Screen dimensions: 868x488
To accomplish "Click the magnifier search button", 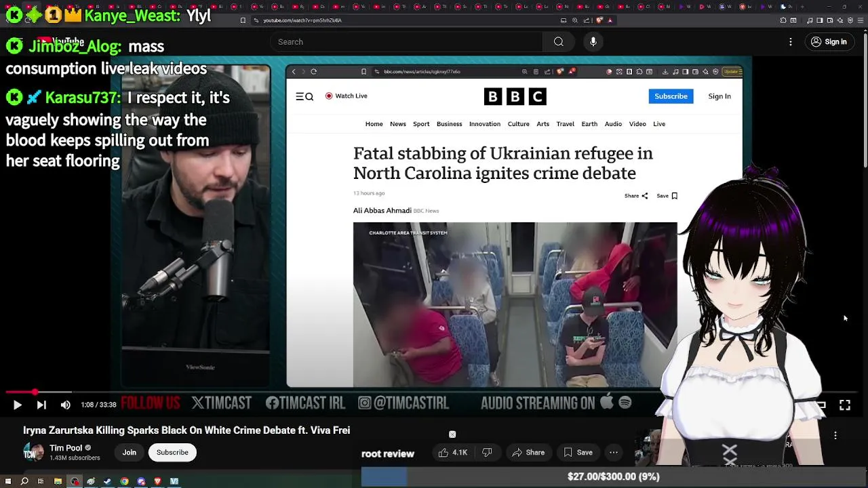I will pyautogui.click(x=558, y=42).
